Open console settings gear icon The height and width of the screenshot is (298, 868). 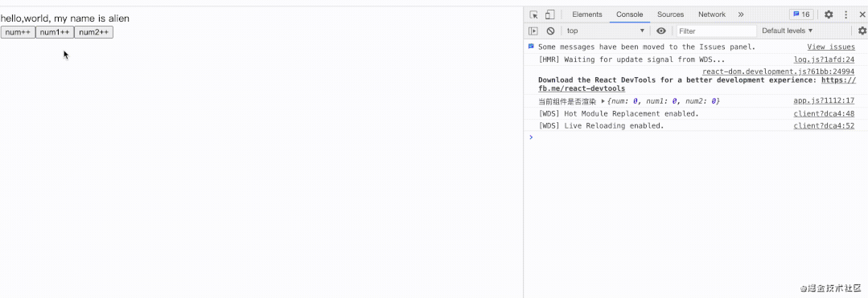(x=862, y=31)
